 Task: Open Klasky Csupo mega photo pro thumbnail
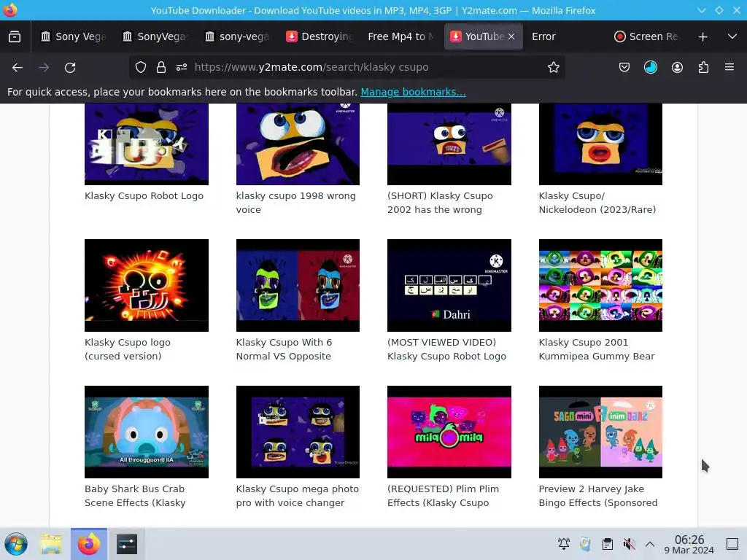298,432
